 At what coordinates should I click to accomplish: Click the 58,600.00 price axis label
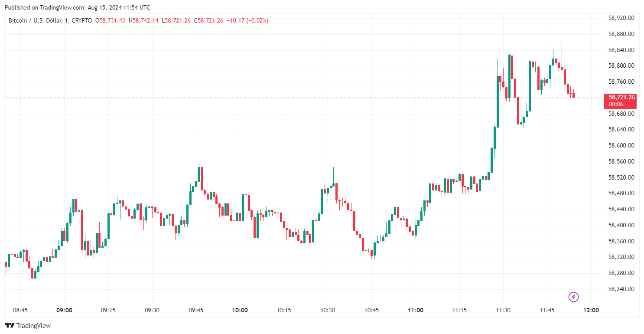[621, 145]
